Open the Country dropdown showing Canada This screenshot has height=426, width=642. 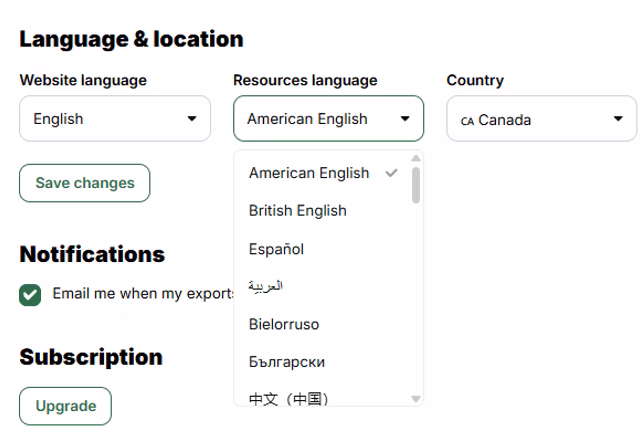542,119
